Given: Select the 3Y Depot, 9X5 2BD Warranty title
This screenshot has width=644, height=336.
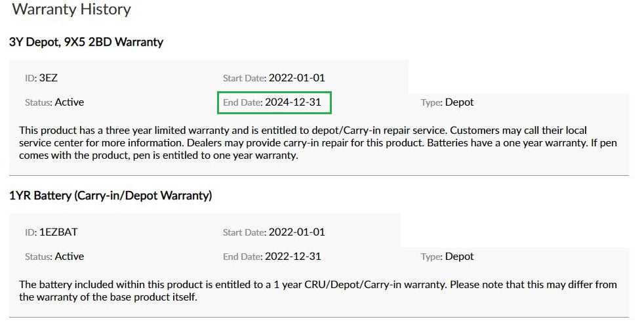Looking at the screenshot, I should pyautogui.click(x=87, y=42).
